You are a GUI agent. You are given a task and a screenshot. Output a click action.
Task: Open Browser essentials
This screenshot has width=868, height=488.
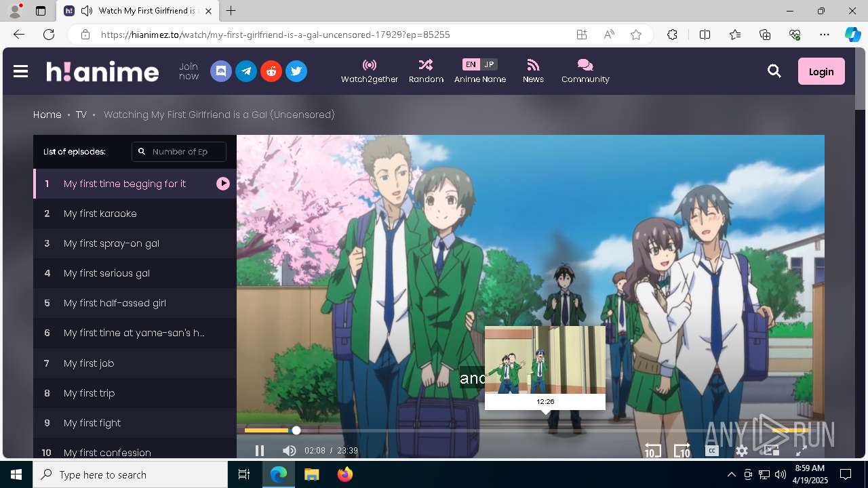pyautogui.click(x=795, y=35)
